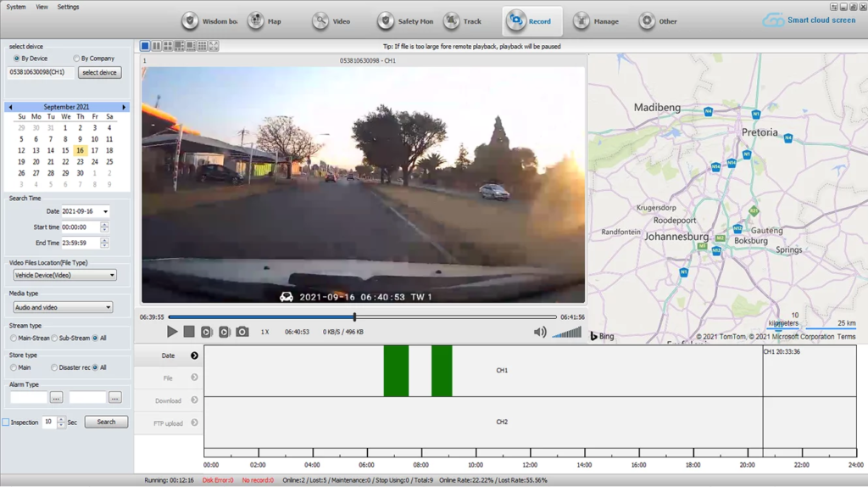Open the Date picker dropdown

(105, 211)
